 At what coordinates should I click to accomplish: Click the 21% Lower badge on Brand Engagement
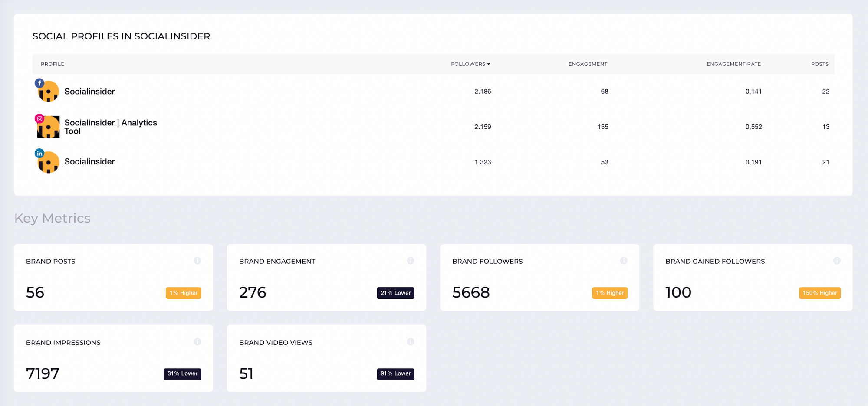(x=396, y=293)
